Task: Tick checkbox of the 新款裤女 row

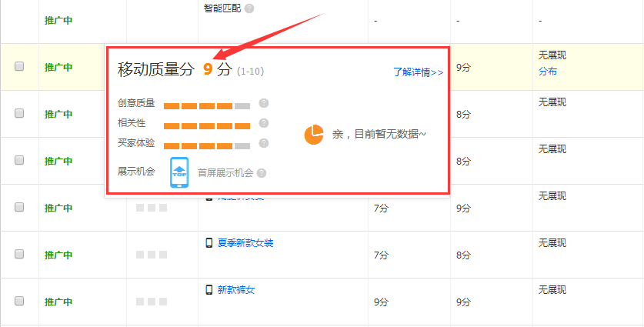Action: pos(19,301)
